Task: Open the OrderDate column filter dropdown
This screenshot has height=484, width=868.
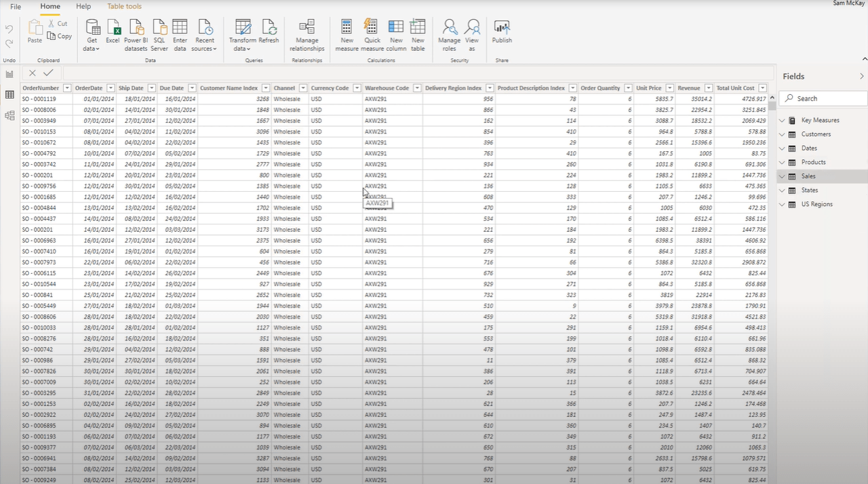Action: tap(110, 88)
